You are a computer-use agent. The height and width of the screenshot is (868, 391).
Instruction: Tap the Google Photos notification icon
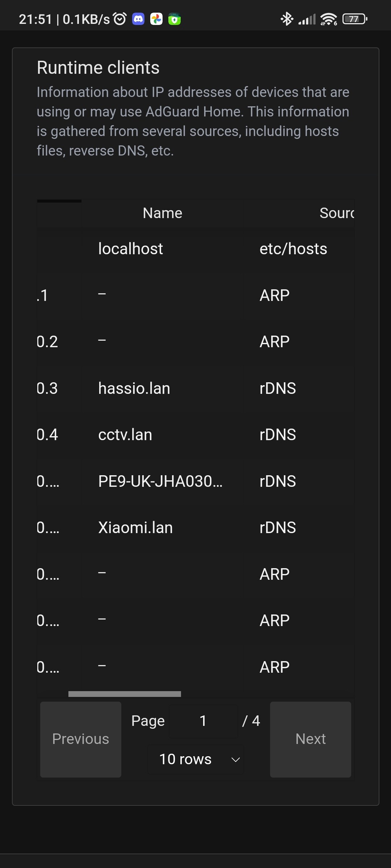(x=156, y=19)
